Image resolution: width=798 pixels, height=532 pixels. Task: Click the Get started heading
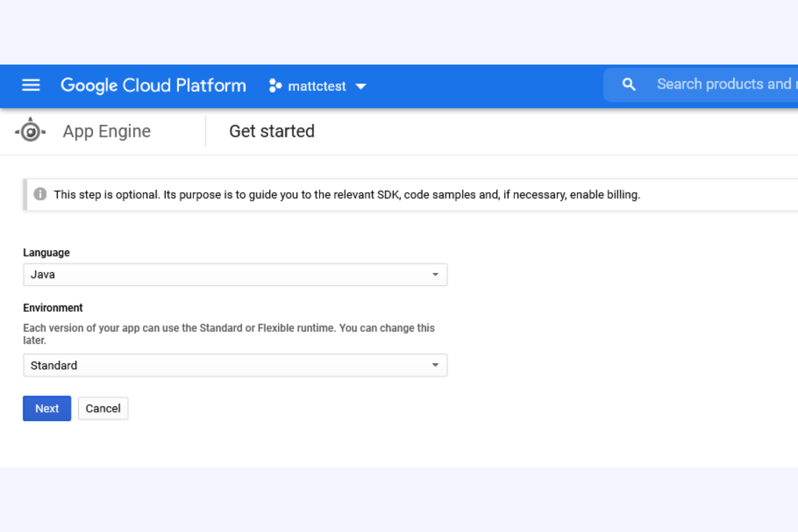(272, 131)
